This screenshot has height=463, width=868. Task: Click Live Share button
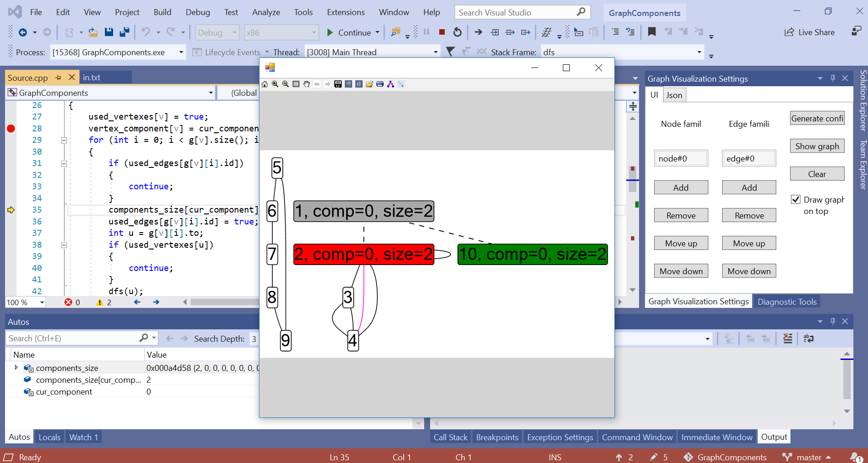810,32
